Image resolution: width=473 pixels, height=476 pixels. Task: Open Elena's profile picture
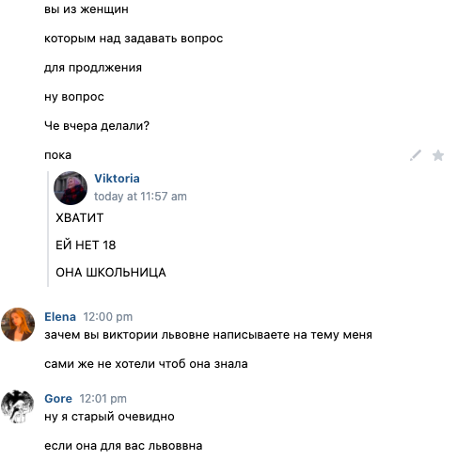[x=18, y=325]
